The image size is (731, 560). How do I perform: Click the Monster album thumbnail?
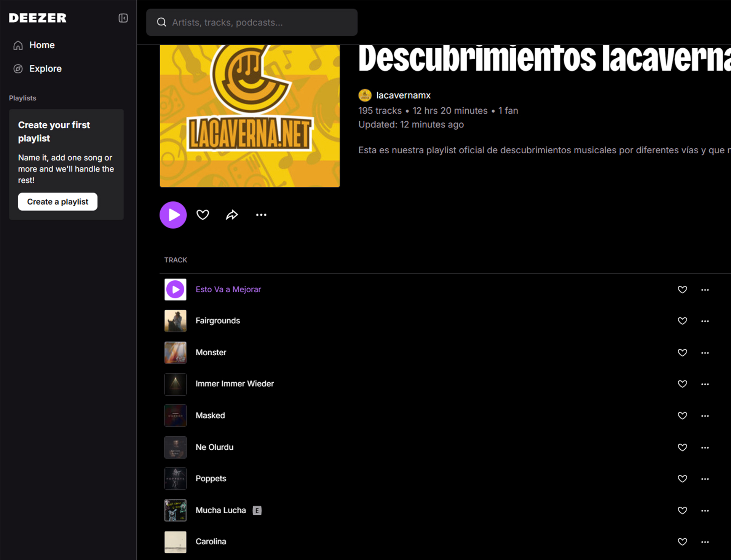click(176, 353)
